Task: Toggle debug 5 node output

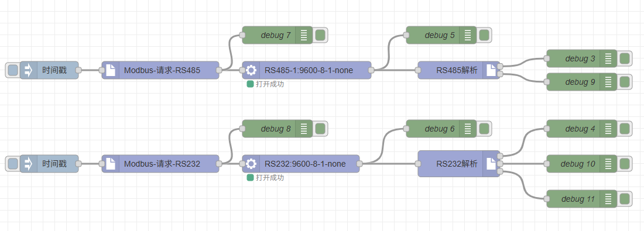Action: coord(484,35)
